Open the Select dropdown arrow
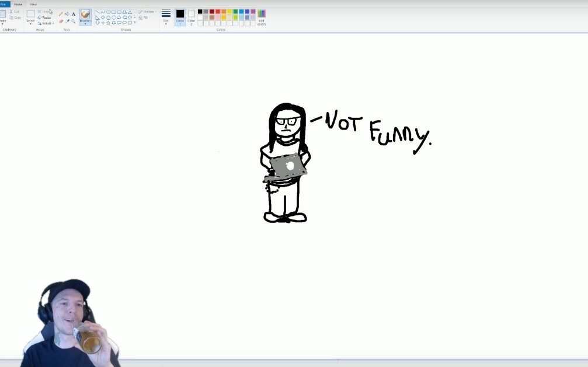Image resolution: width=588 pixels, height=367 pixels. pos(31,24)
